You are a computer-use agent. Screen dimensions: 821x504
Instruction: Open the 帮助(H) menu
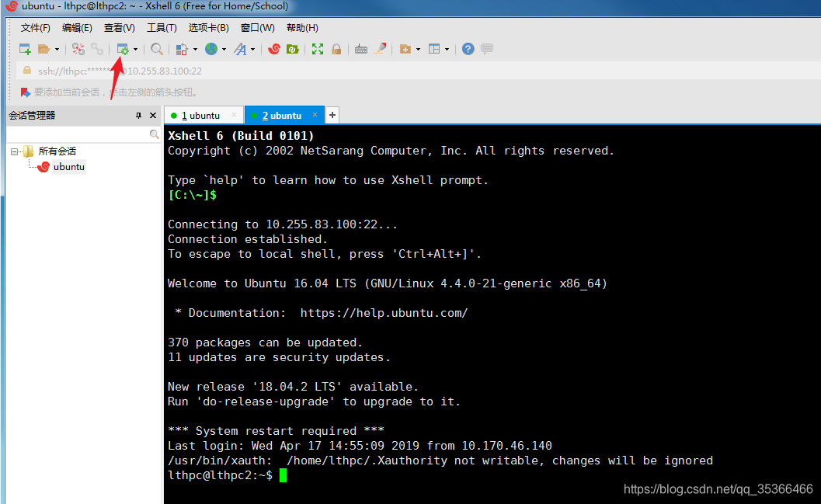pos(302,28)
